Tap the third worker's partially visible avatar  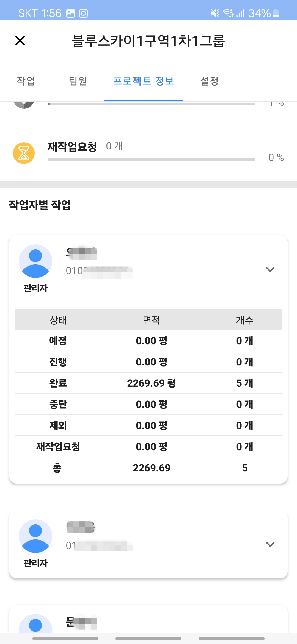click(x=35, y=624)
